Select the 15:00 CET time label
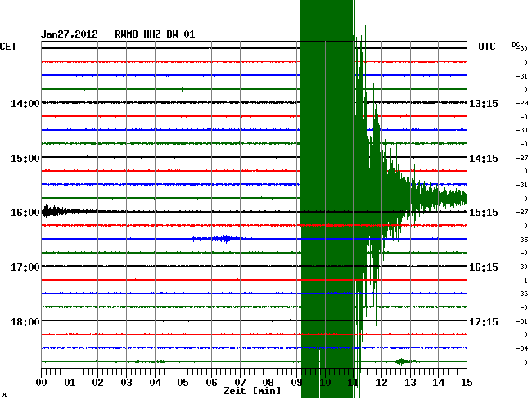The width and height of the screenshot is (532, 404). click(25, 159)
